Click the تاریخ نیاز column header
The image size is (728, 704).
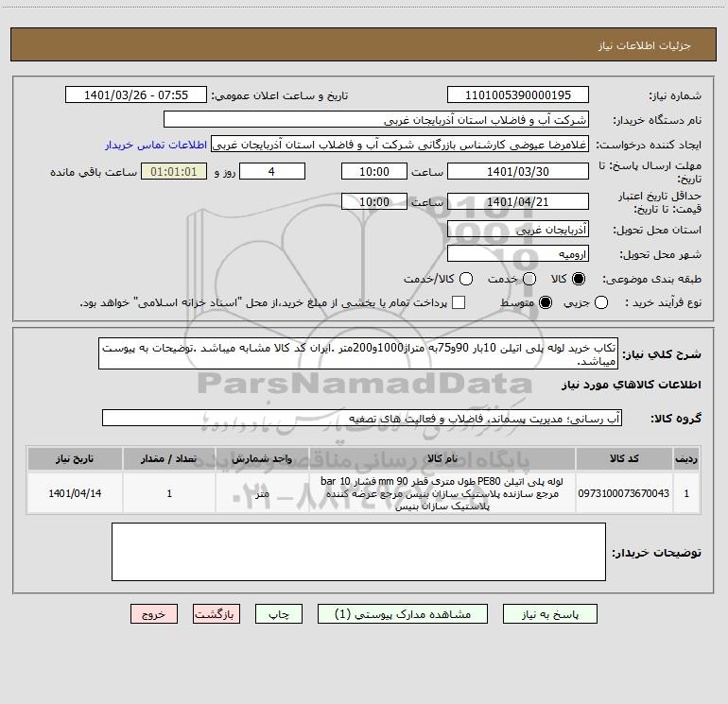point(75,458)
